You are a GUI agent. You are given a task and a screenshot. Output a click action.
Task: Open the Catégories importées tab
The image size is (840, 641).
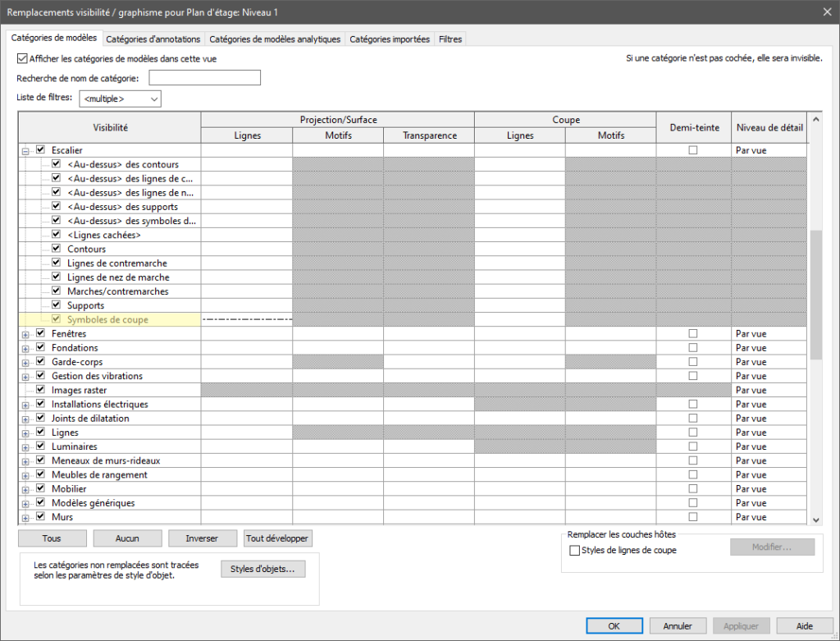(x=390, y=39)
